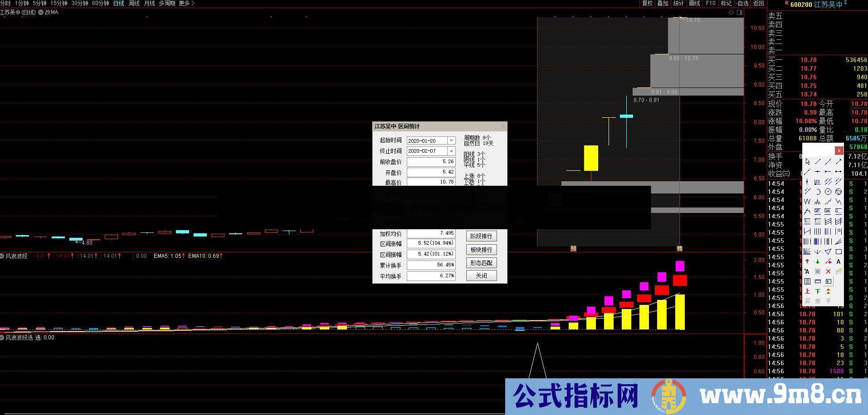Viewport: 868px width, 415px height.
Task: Click the 画线 drawing button
Action: (694, 3)
